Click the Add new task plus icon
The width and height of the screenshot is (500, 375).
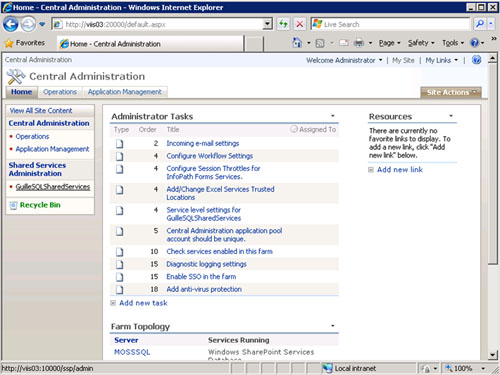coord(113,303)
